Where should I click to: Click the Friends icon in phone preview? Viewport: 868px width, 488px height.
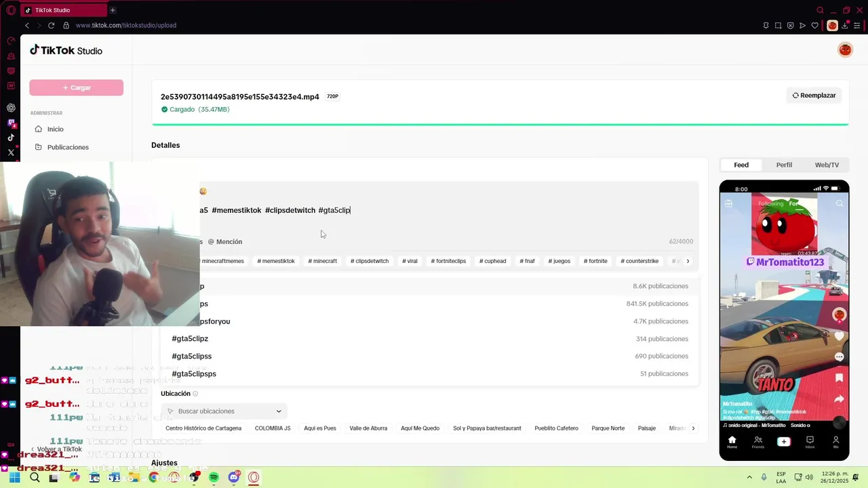757,441
